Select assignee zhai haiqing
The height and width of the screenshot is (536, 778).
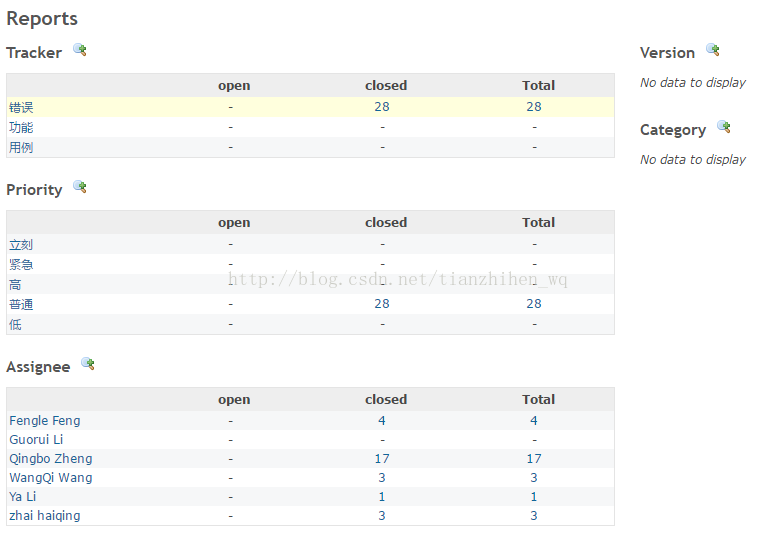pyautogui.click(x=45, y=516)
